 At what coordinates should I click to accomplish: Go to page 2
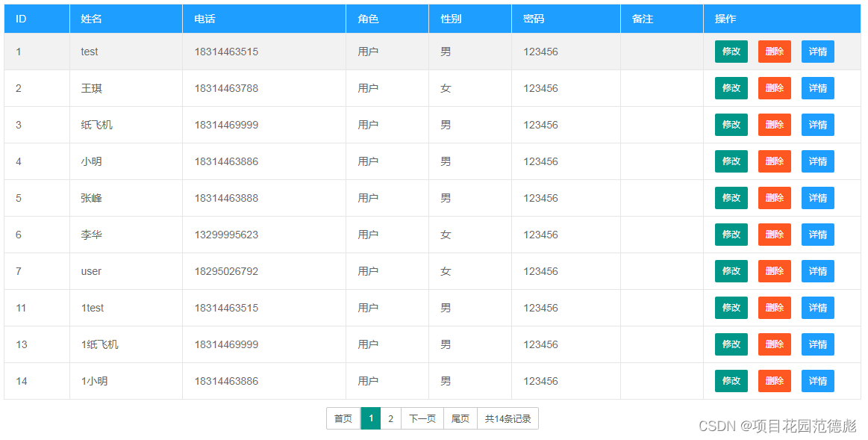[391, 418]
